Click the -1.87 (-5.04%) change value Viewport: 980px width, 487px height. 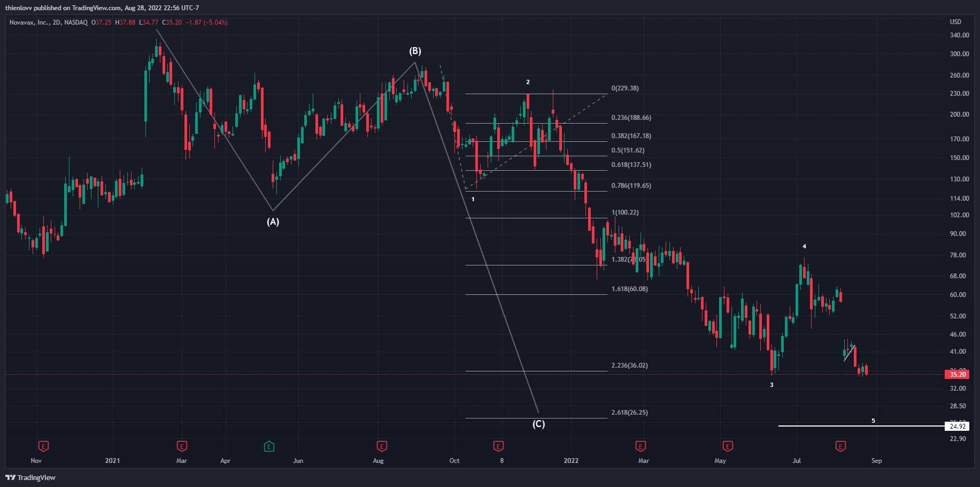(x=206, y=22)
